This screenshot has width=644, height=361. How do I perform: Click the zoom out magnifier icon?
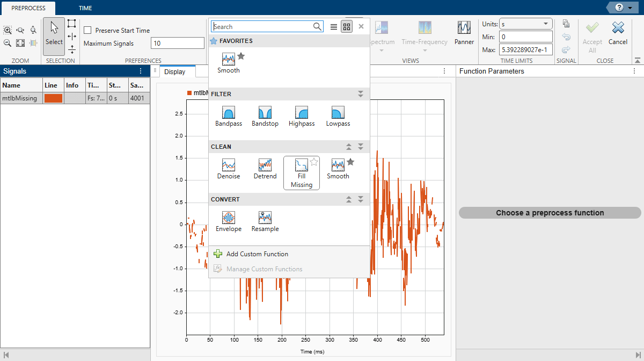(8, 43)
